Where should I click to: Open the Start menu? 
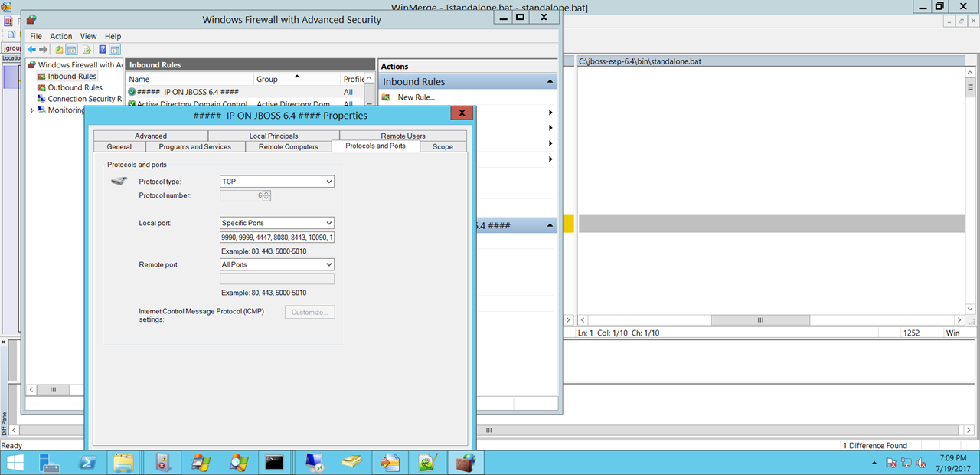[15, 463]
